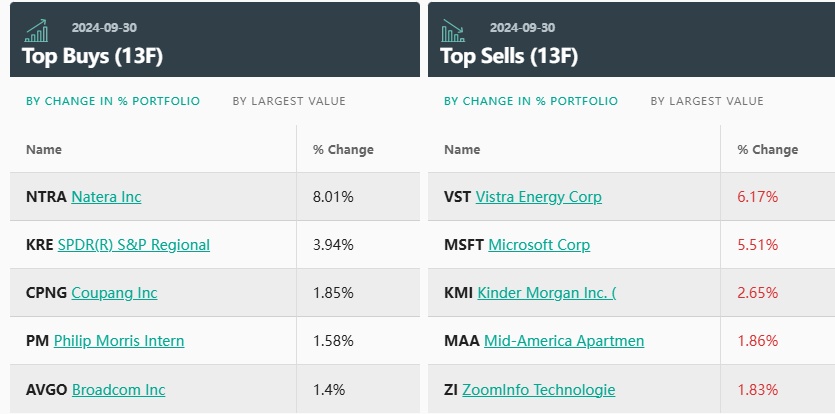
Task: Click the Philip Morris Intern link
Action: [119, 341]
